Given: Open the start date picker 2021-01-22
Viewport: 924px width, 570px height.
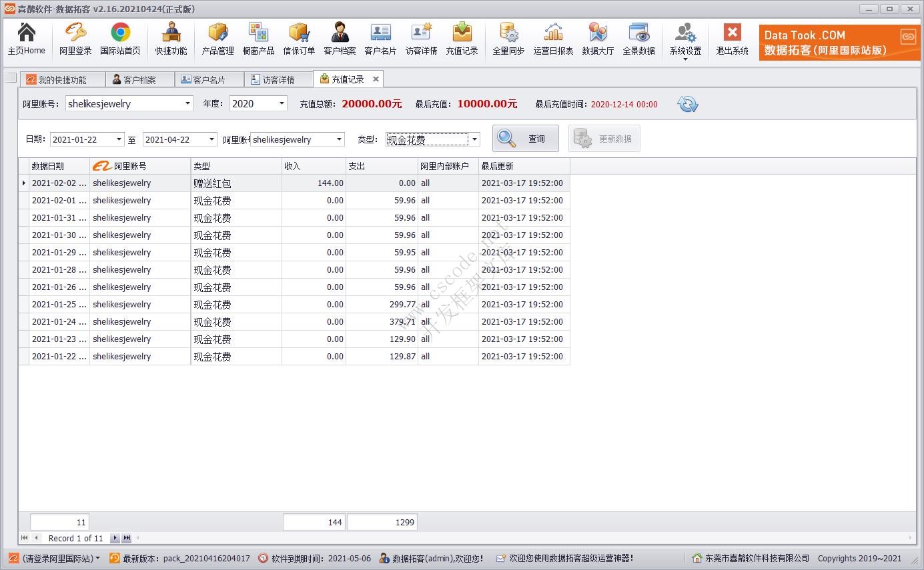Looking at the screenshot, I should click(119, 139).
